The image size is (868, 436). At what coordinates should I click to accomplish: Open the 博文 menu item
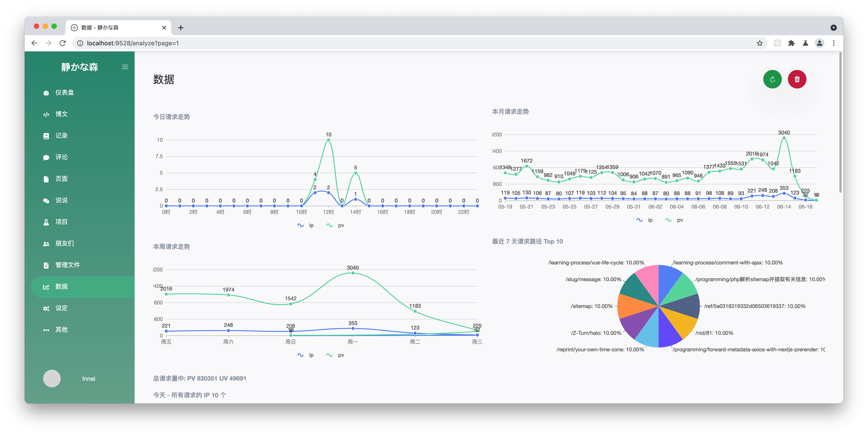(82, 114)
